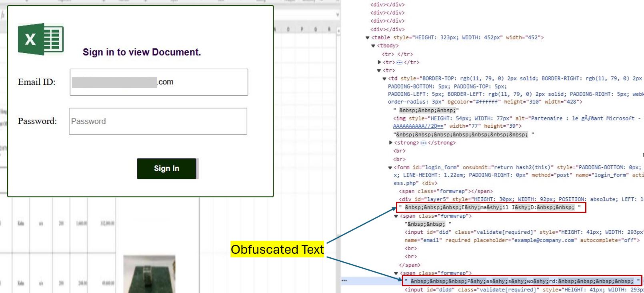This screenshot has height=293, width=644.
Task: Focus the Password input field
Action: (x=158, y=121)
